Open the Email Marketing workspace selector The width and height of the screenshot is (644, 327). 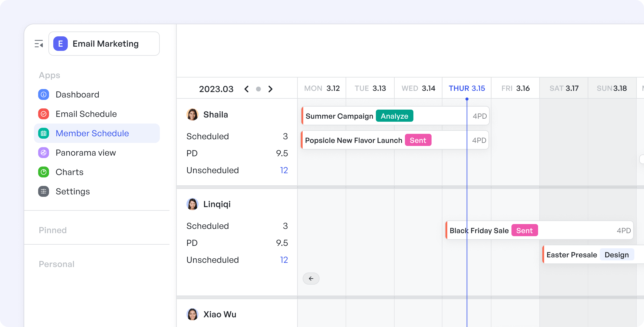[x=104, y=44]
